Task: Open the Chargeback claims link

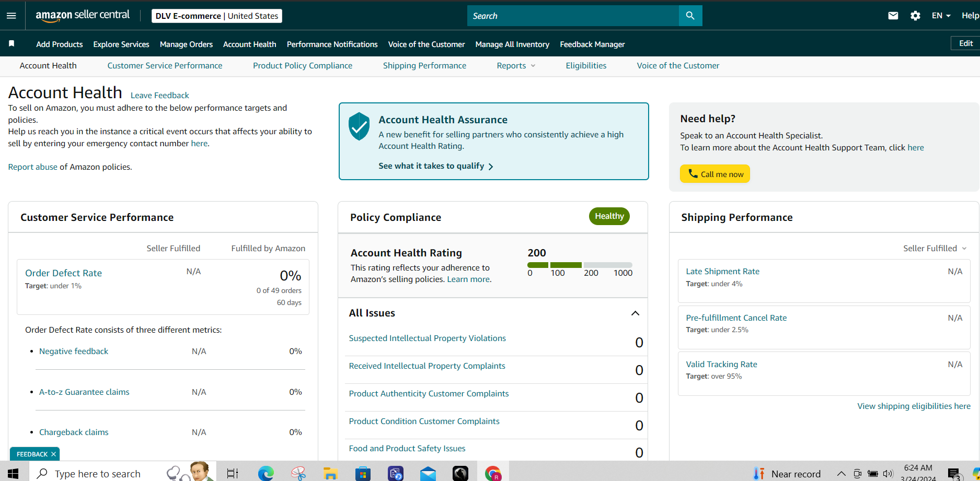Action: tap(74, 432)
